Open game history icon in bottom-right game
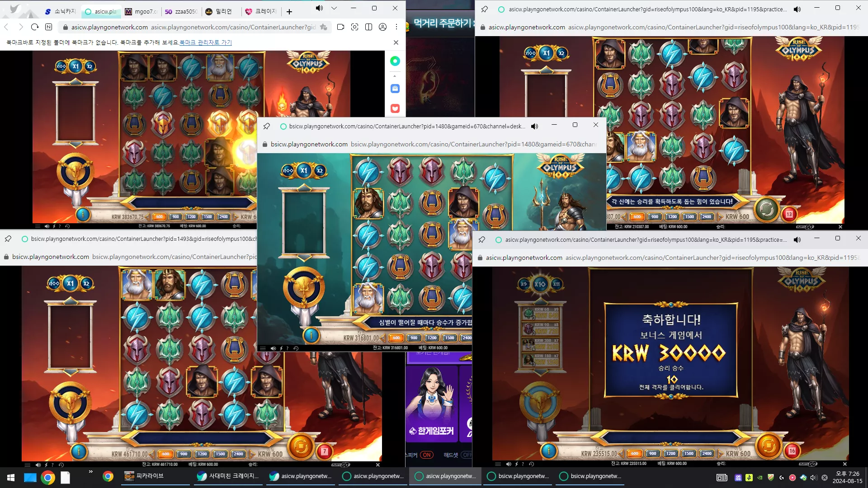This screenshot has height=488, width=868. pos(531,464)
